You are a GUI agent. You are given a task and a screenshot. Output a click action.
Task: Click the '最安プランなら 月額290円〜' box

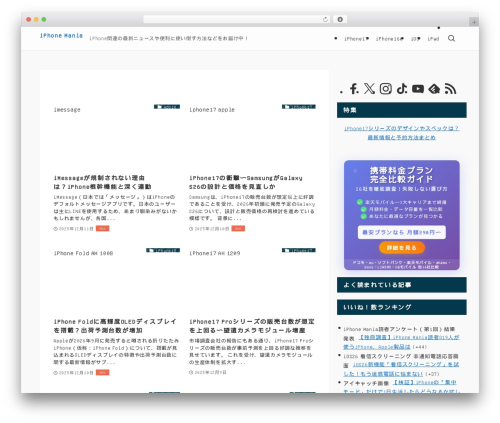402,232
